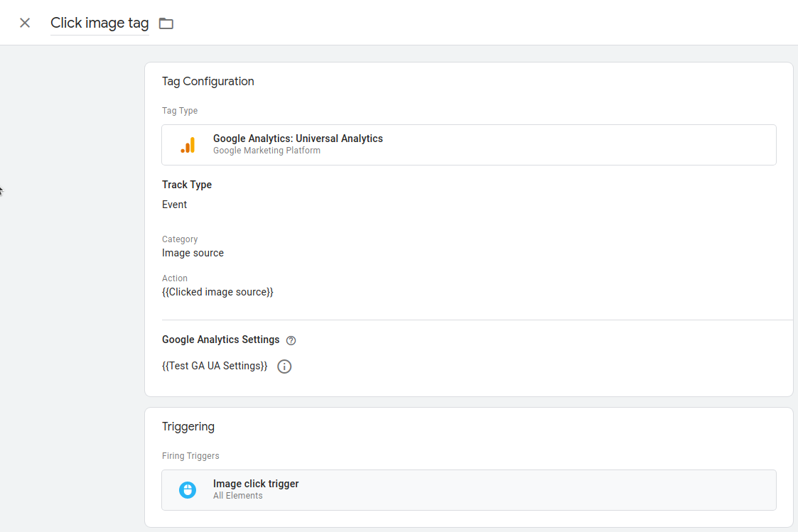798x532 pixels.
Task: Select 'Google Analytics: Universal Analytics' tag type title
Action: 298,139
